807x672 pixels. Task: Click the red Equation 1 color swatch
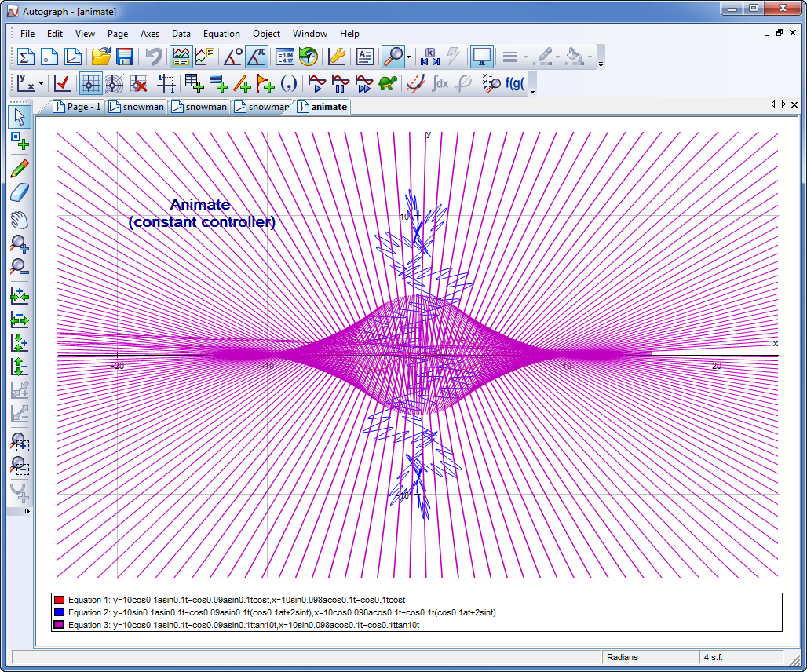pos(59,600)
